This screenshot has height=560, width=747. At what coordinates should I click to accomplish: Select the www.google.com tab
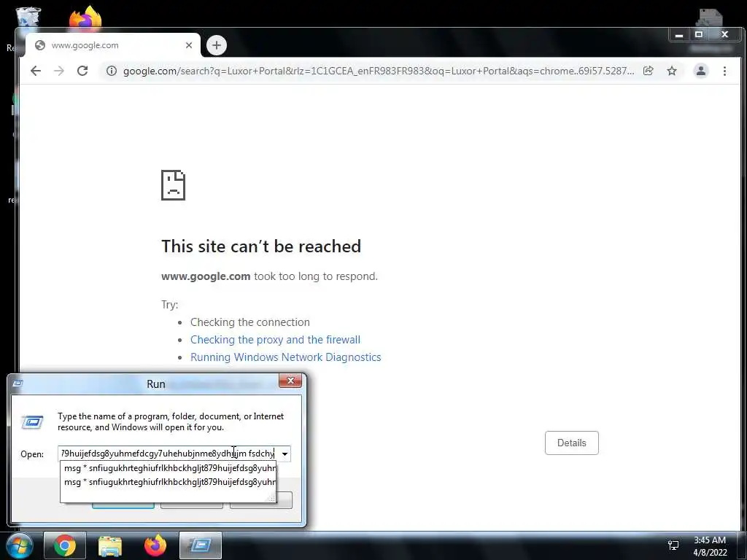tap(113, 45)
